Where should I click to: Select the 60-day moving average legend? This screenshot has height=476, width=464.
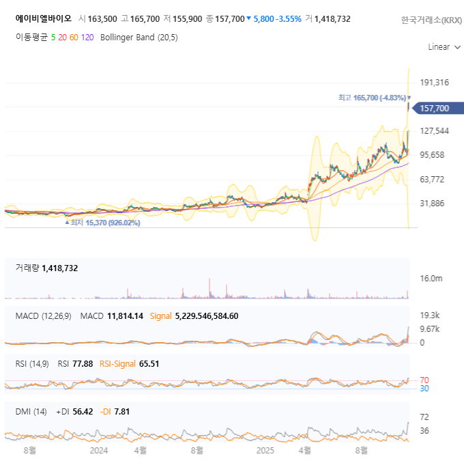pyautogui.click(x=74, y=38)
